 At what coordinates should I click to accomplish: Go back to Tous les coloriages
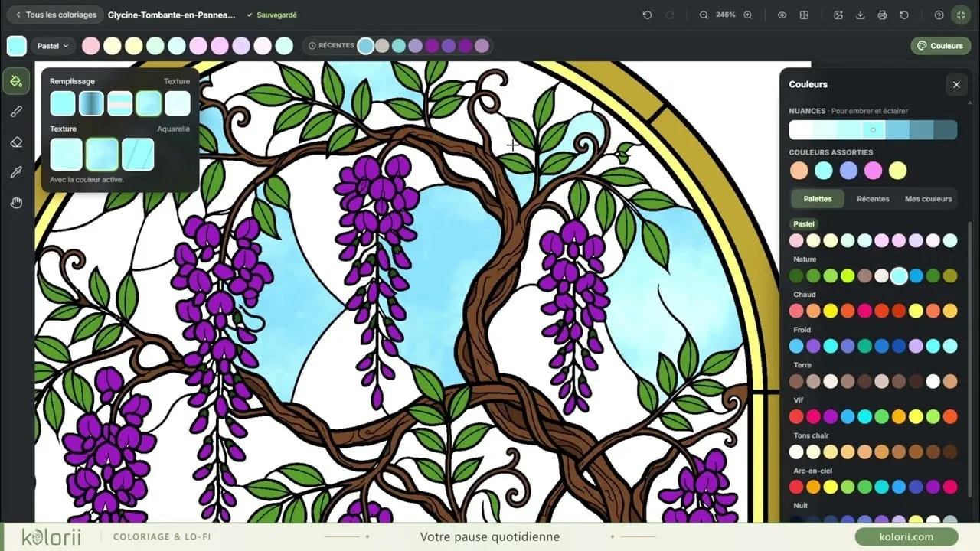point(55,15)
